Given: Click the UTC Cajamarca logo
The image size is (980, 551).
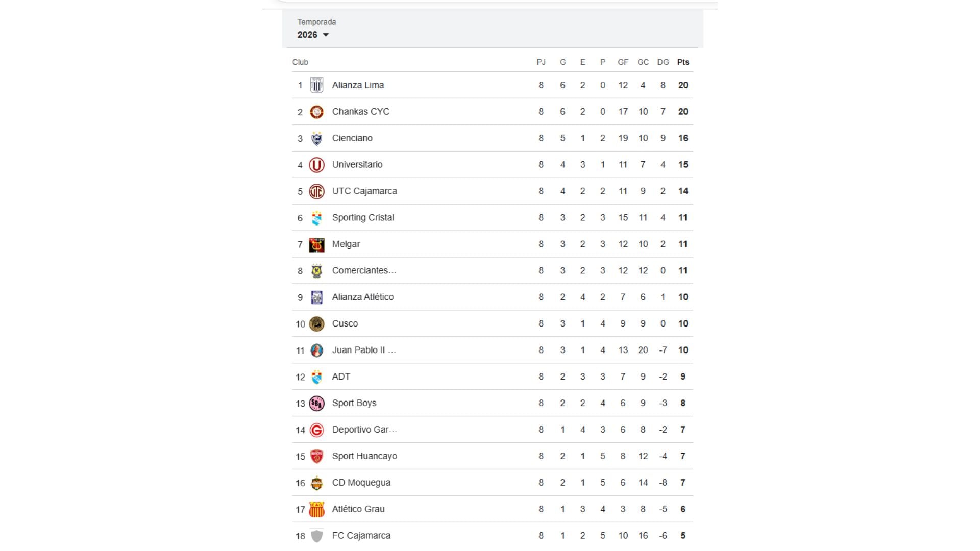Looking at the screenshot, I should point(317,191).
